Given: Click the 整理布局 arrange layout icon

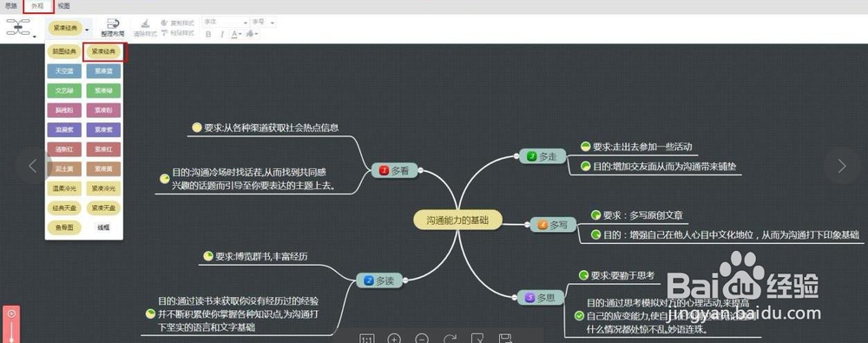Looking at the screenshot, I should point(113,23).
